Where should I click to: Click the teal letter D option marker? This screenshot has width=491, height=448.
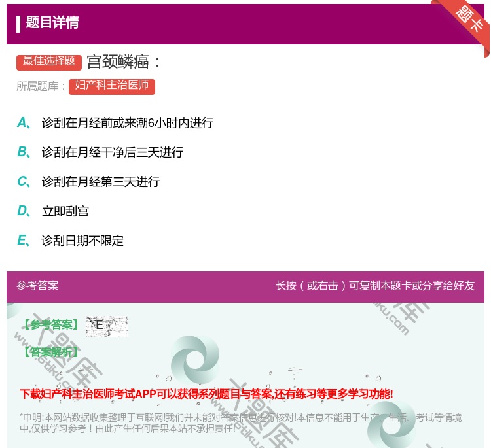(24, 211)
